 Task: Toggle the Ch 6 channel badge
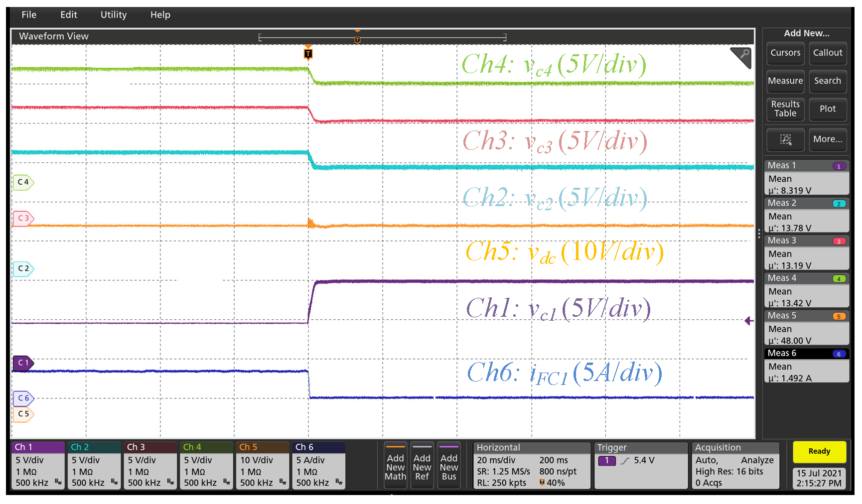(318, 465)
